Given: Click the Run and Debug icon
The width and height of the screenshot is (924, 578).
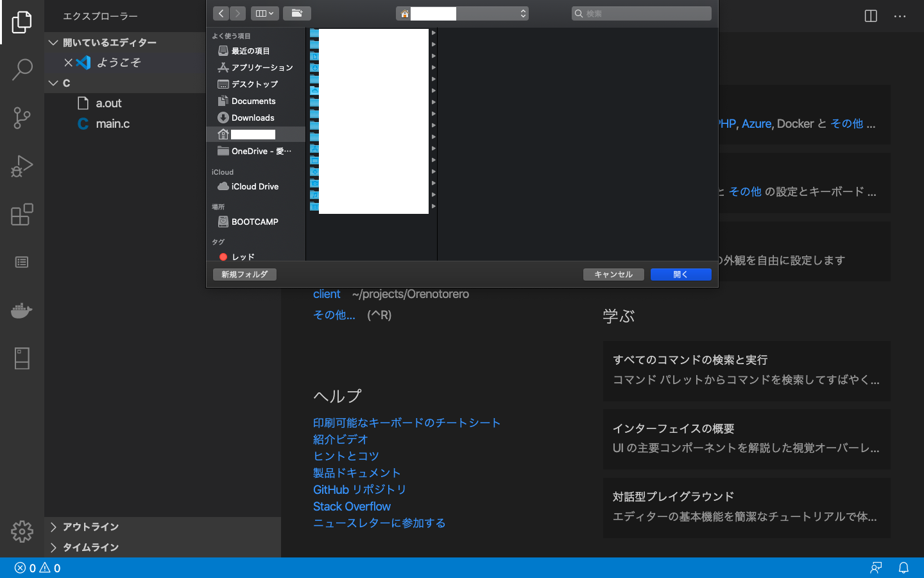Looking at the screenshot, I should 22,166.
